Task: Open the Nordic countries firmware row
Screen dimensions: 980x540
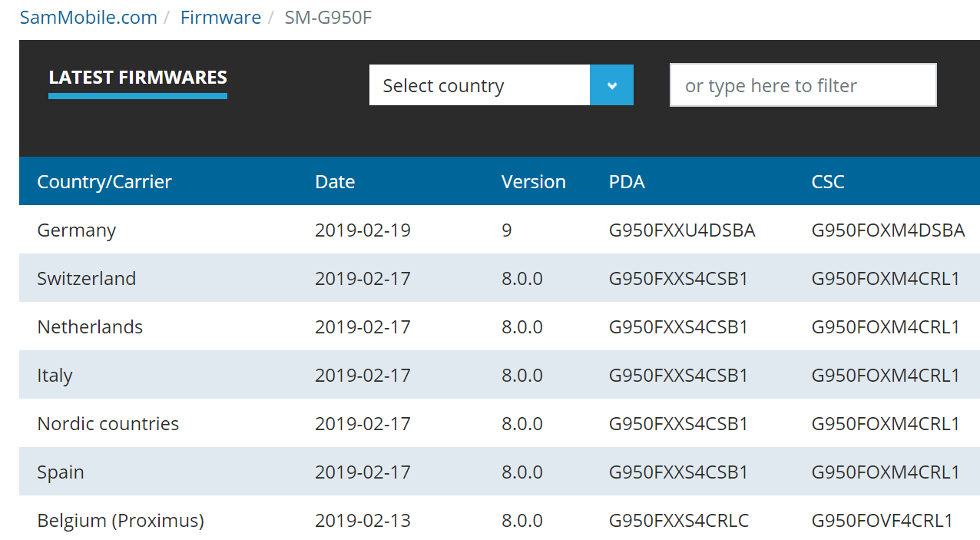Action: click(x=499, y=423)
